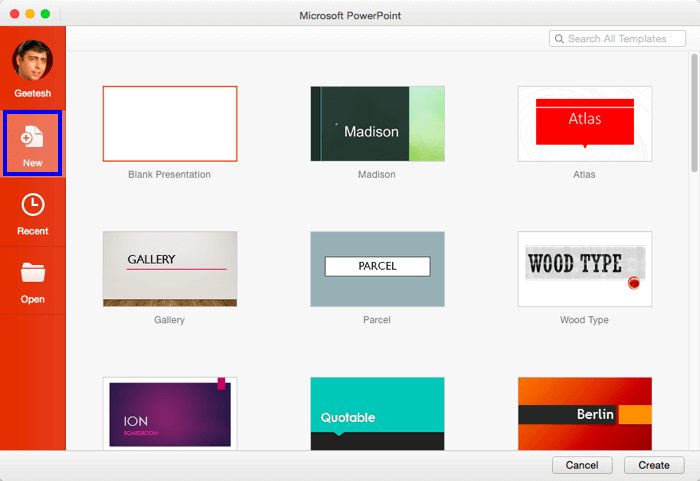
Task: Click the green window zoom button
Action: (x=45, y=15)
